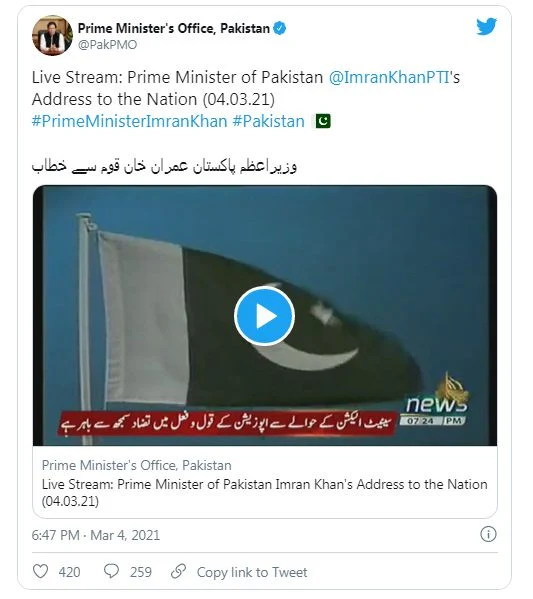Open Prime Minister's Office, Pakistan account name
533x599 pixels.
coord(174,28)
